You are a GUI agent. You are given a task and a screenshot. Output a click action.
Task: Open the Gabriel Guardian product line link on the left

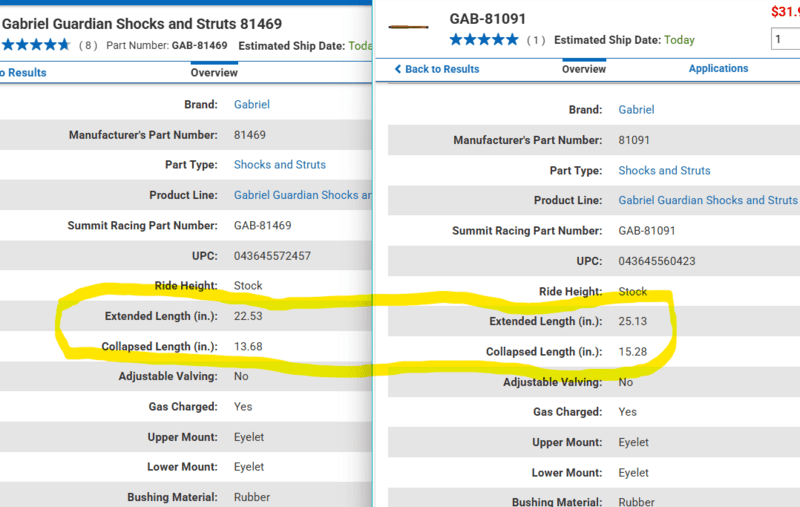click(302, 195)
